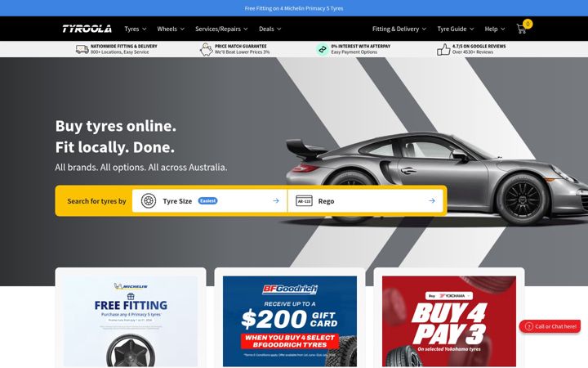Viewport: 588px width, 368px height.
Task: Click 'All brands. All options.' subtitle
Action: click(141, 167)
